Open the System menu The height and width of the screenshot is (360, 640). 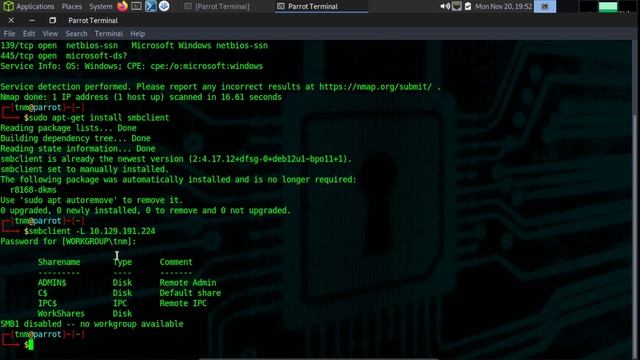100,7
